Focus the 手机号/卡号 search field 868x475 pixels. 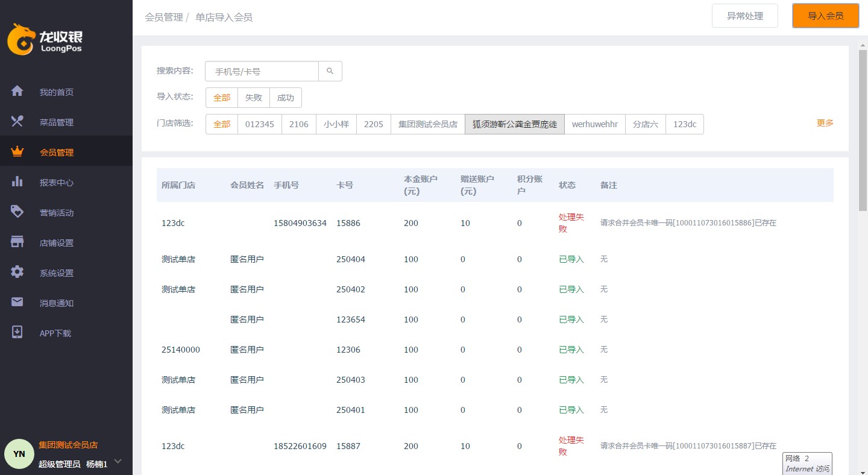262,71
